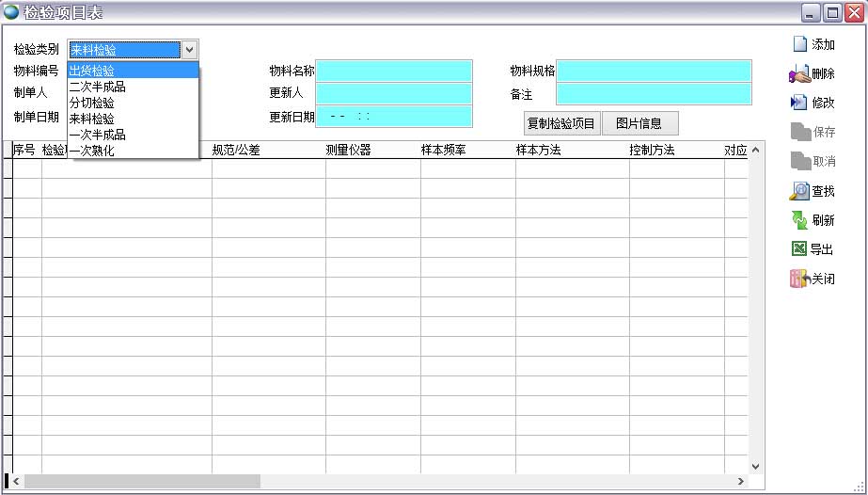Collapse the 检验类别 dropdown arrow
868x495 pixels.
click(x=189, y=50)
